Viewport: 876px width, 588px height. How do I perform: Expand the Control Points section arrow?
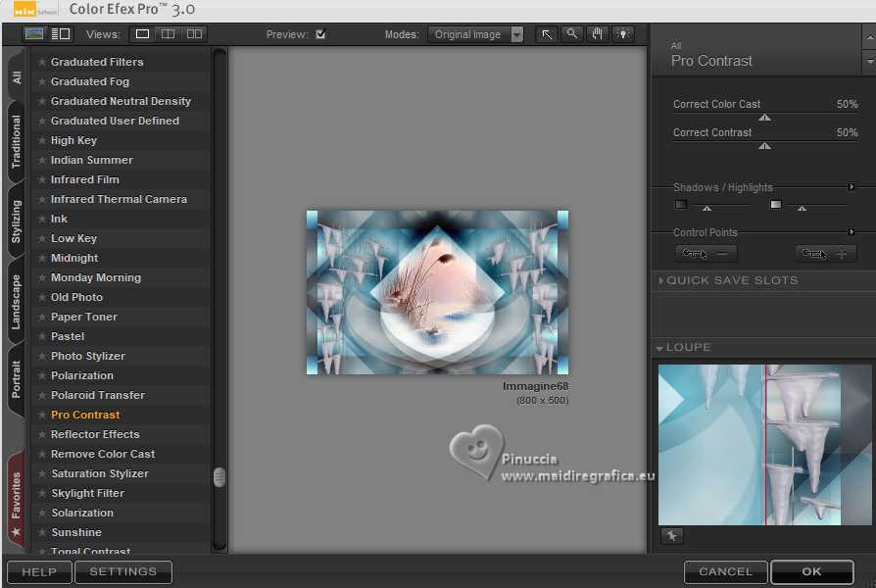[851, 231]
